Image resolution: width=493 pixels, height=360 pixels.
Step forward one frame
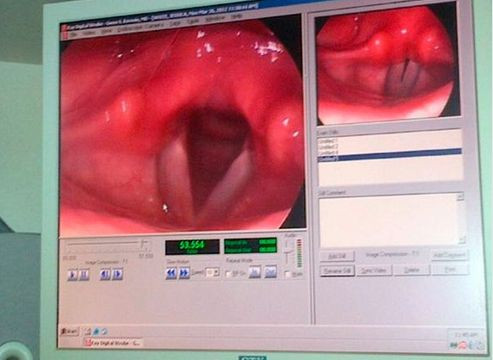tap(117, 274)
